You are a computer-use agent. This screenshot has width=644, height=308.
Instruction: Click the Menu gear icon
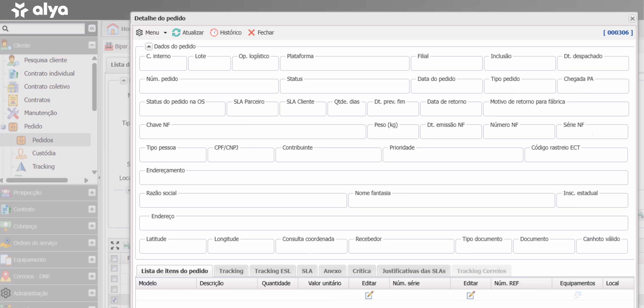tap(139, 32)
